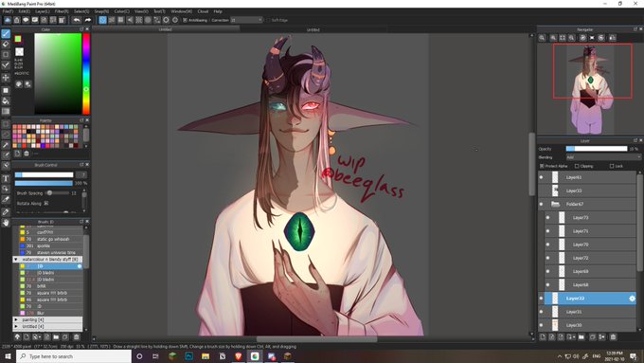This screenshot has width=644, height=363.
Task: Add new color to Palette
Action: point(17,154)
